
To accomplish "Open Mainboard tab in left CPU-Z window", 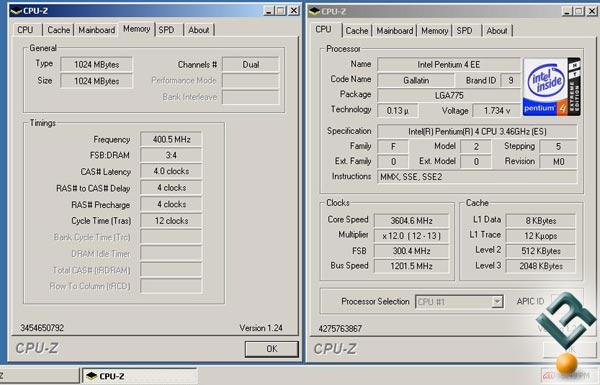I will click(96, 30).
